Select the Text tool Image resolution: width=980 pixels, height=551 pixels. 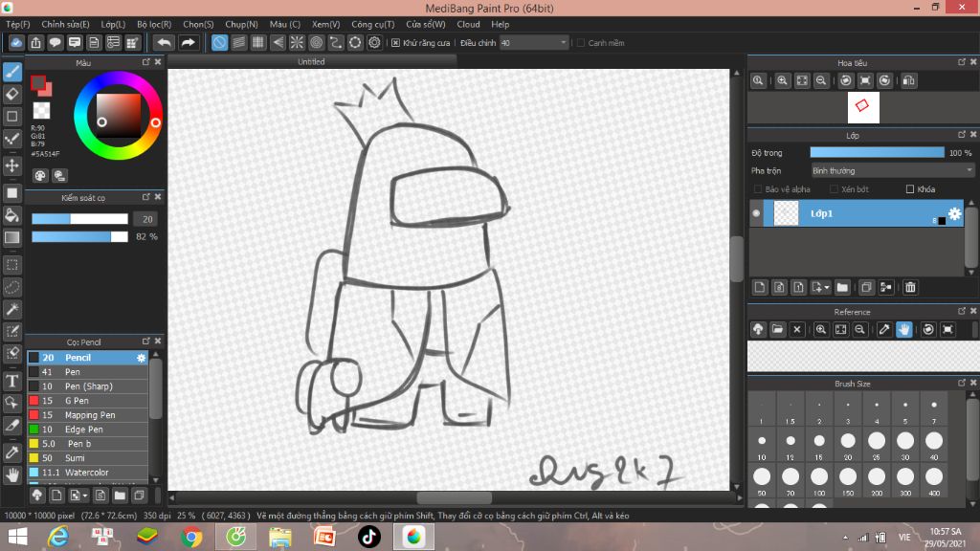11,381
